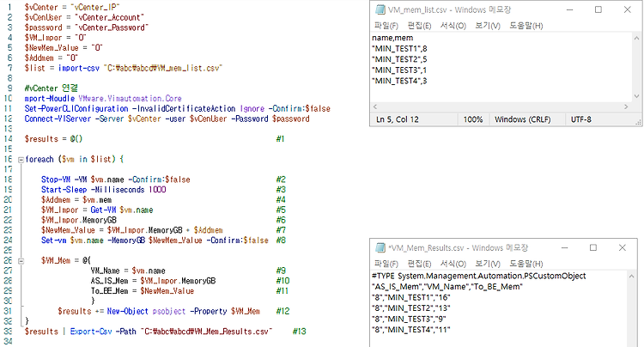Click the $vCenter = "vCenter_IP" code line

[72, 8]
